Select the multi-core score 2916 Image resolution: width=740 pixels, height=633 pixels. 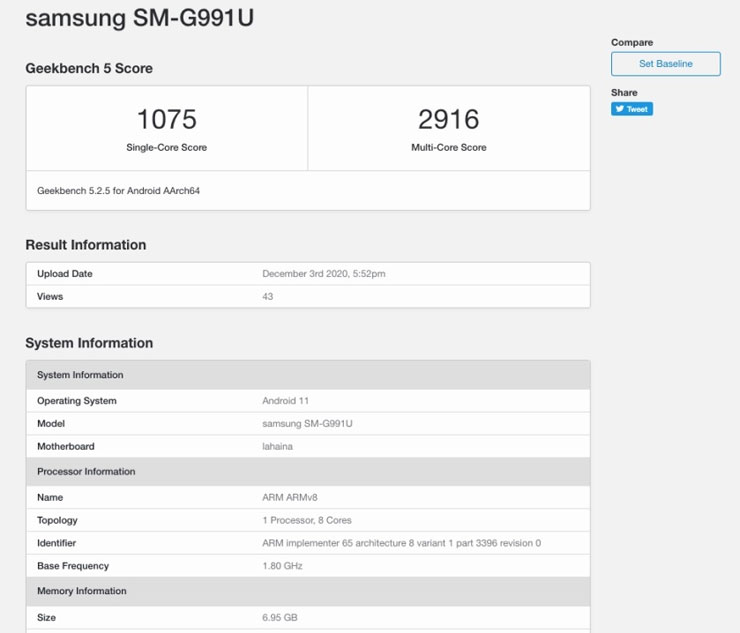(448, 119)
